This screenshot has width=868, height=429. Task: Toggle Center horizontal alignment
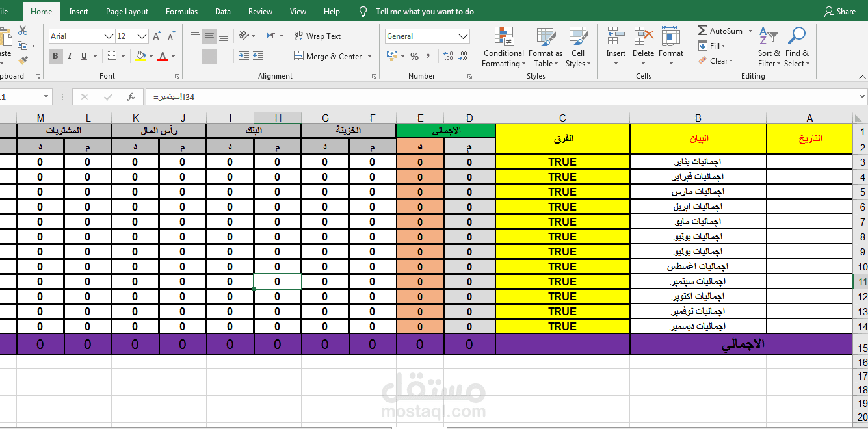(x=209, y=56)
